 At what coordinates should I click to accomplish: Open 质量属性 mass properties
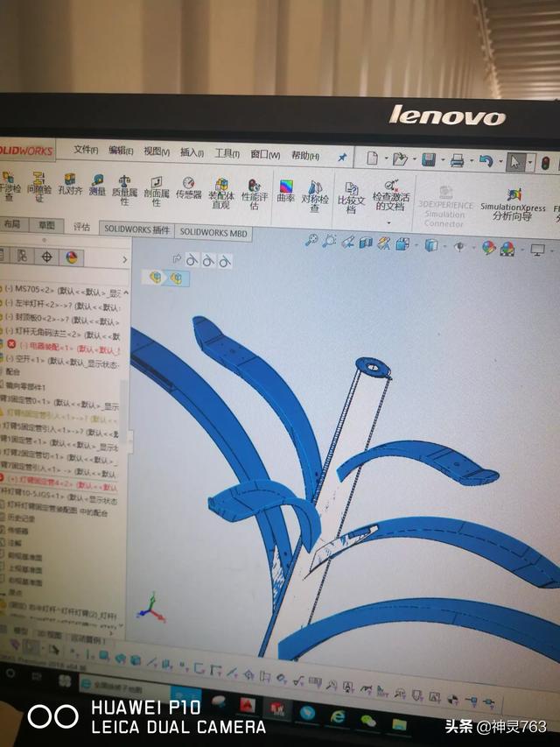(124, 190)
